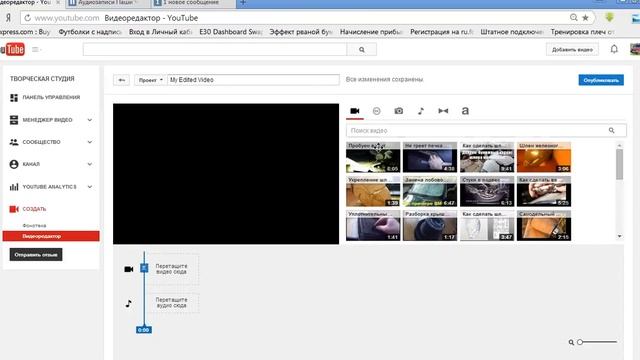Image resolution: width=640 pixels, height=360 pixels.
Task: Click the Опубликовать button
Action: 601,80
